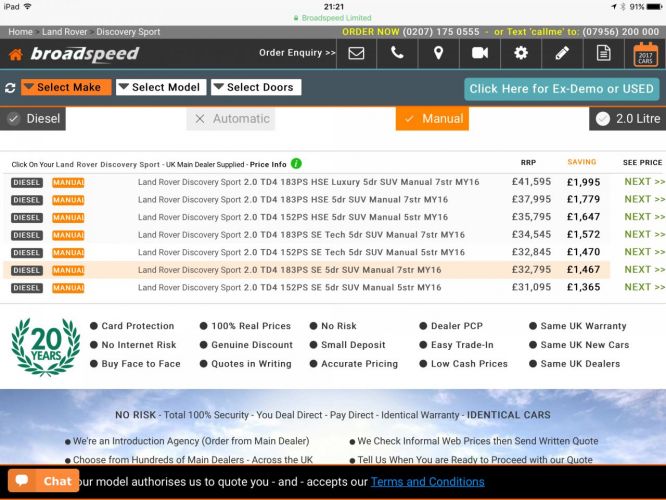The image size is (666, 500).
Task: Open the 2017 Cars calendar icon
Action: click(645, 54)
